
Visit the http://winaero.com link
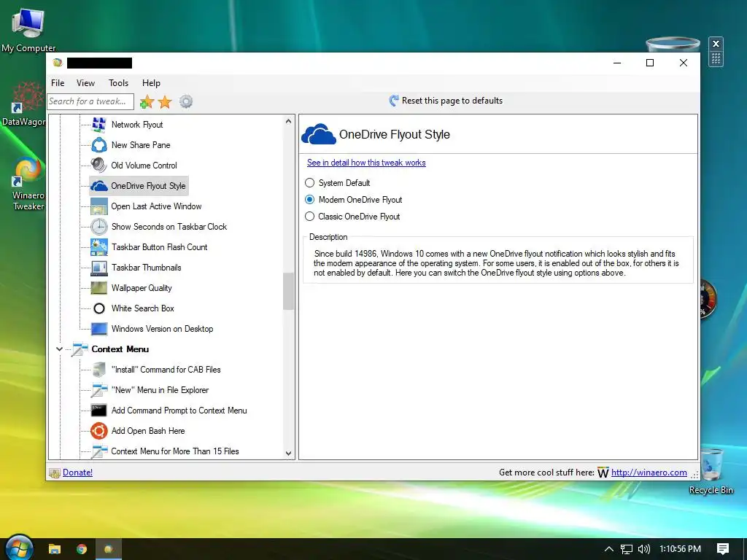click(649, 472)
